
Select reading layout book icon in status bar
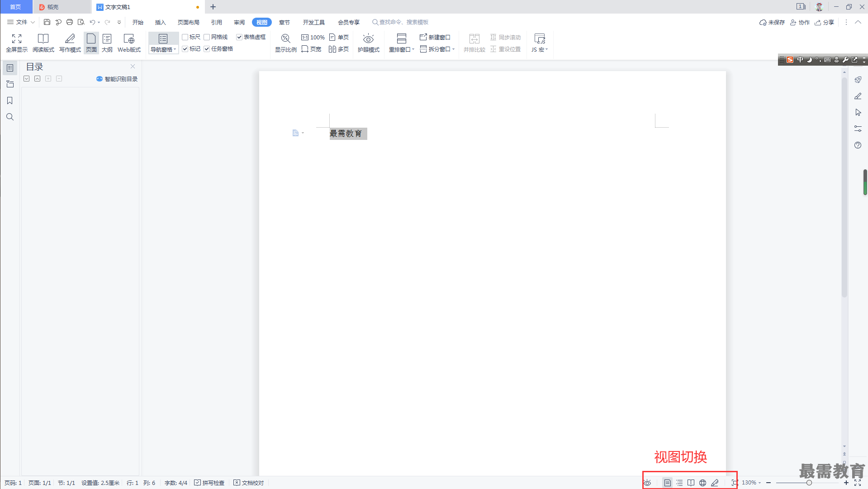point(691,483)
